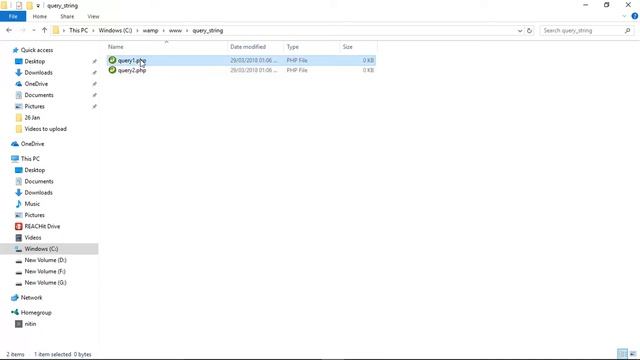640x360 pixels.
Task: Open Documents under Quick access
Action: [39, 95]
